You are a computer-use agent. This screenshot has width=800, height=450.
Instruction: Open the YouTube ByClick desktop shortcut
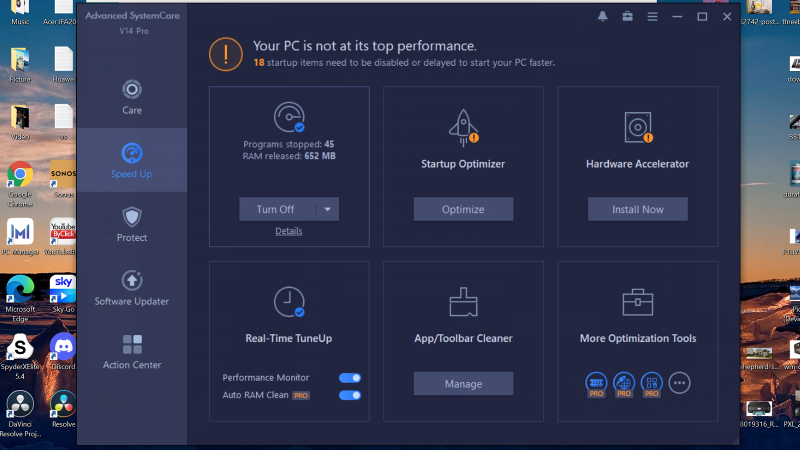pos(62,237)
